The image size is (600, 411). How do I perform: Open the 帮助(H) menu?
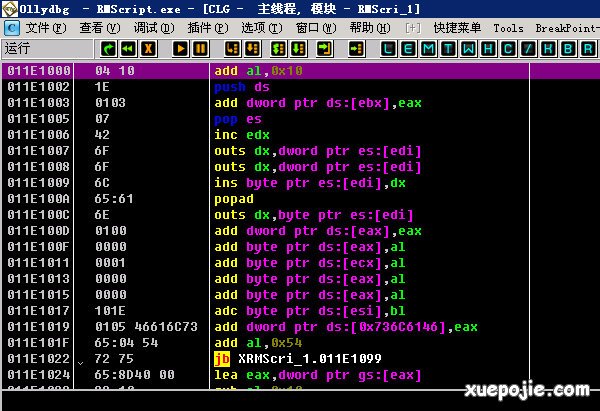coord(370,28)
